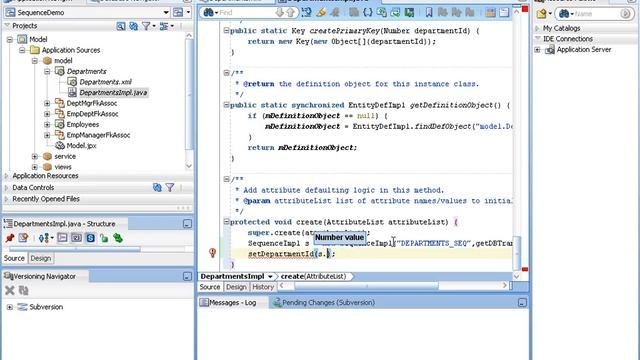This screenshot has height=360, width=640.
Task: Click the Data Controls refresh icon
Action: (157, 188)
